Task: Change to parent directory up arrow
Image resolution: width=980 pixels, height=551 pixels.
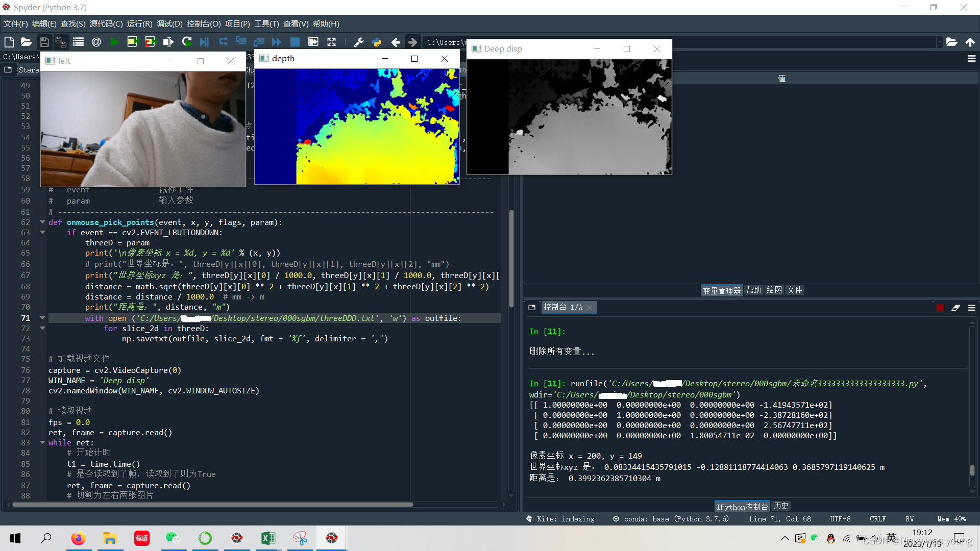Action: click(970, 42)
